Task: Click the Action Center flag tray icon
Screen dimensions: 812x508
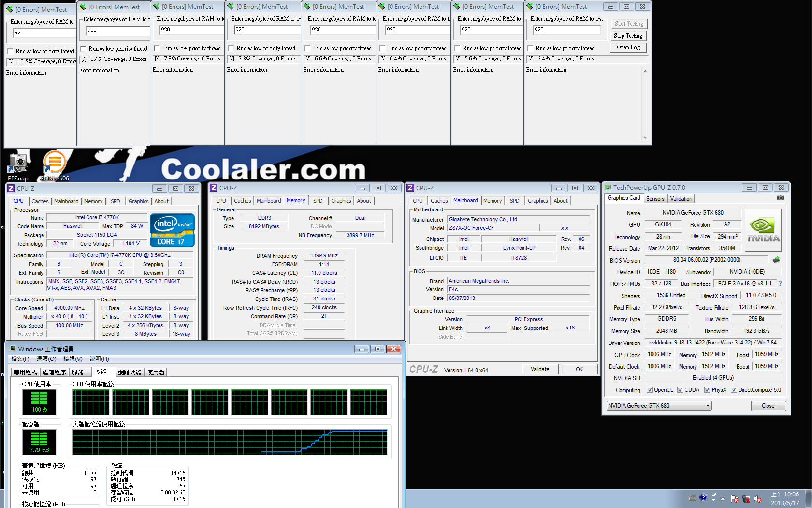Action: pyautogui.click(x=735, y=499)
